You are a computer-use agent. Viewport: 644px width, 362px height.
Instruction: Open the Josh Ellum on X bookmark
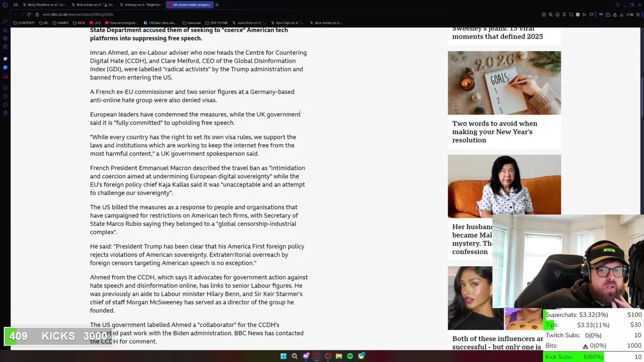coord(249,23)
